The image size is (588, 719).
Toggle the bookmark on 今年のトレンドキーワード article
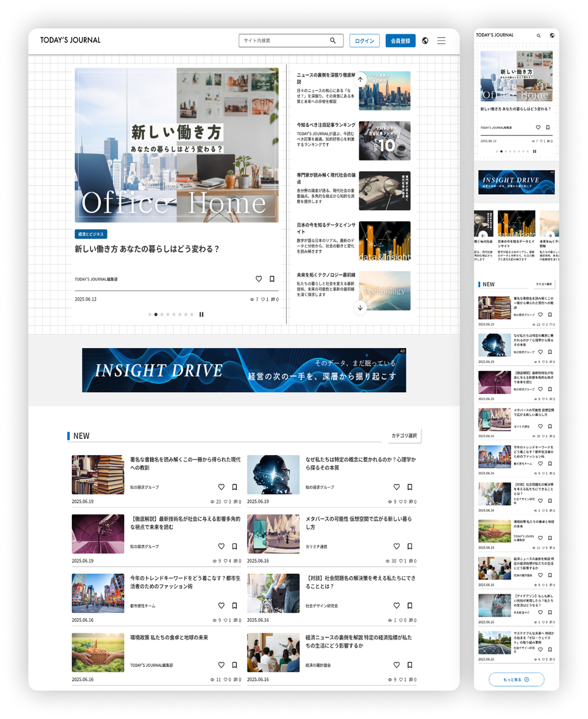(234, 605)
